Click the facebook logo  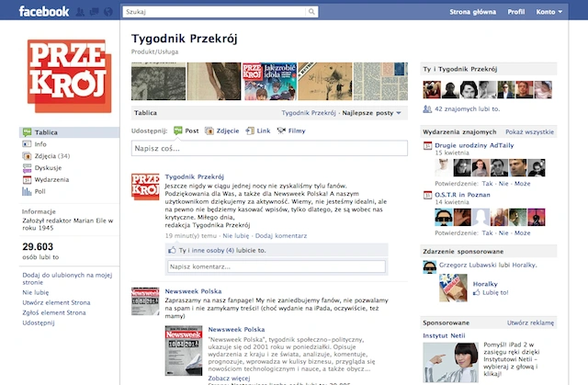(44, 12)
